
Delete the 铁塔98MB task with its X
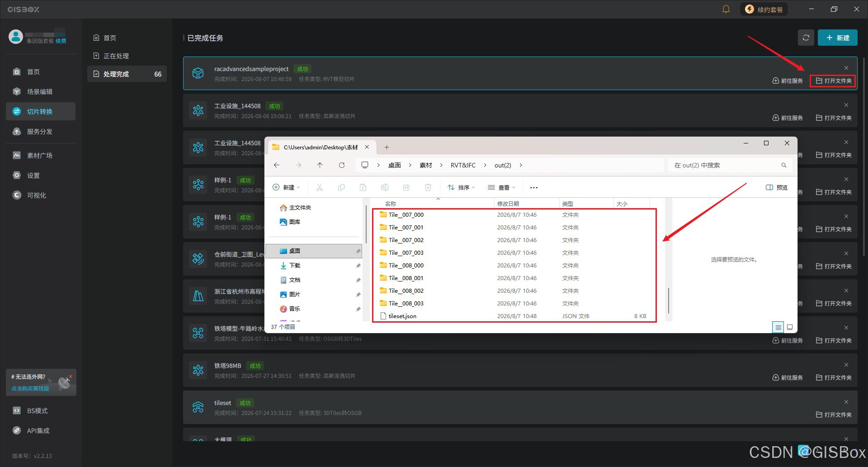coord(846,365)
